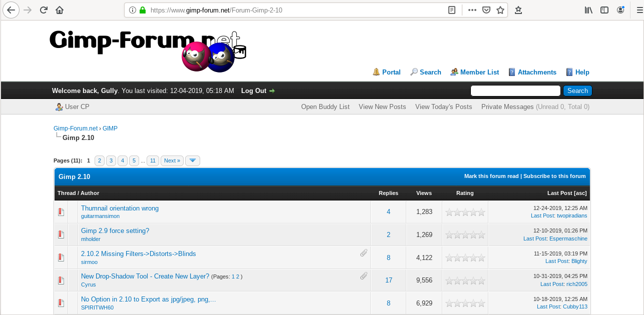Open the Library icon in toolbar
Image resolution: width=644 pixels, height=315 pixels.
tap(588, 10)
